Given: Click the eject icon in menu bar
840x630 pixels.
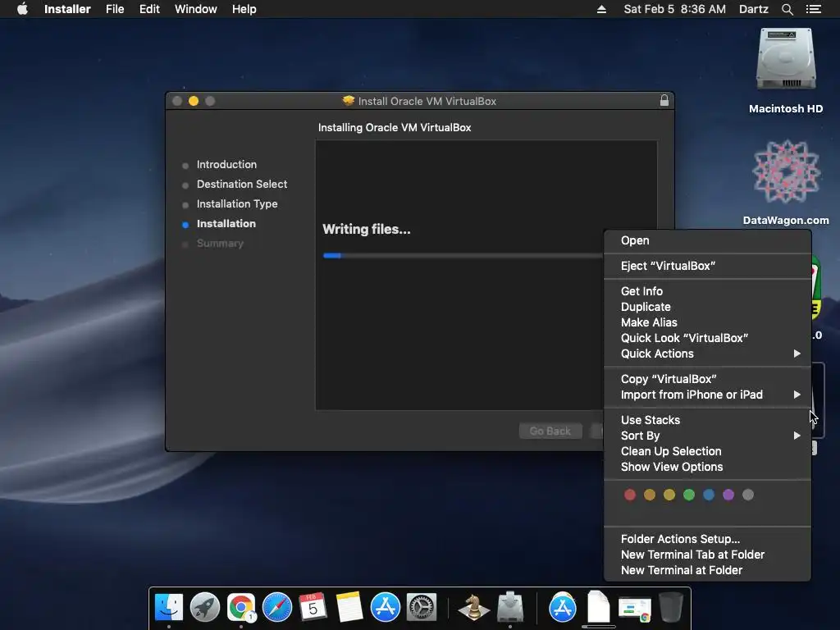Looking at the screenshot, I should click(601, 9).
